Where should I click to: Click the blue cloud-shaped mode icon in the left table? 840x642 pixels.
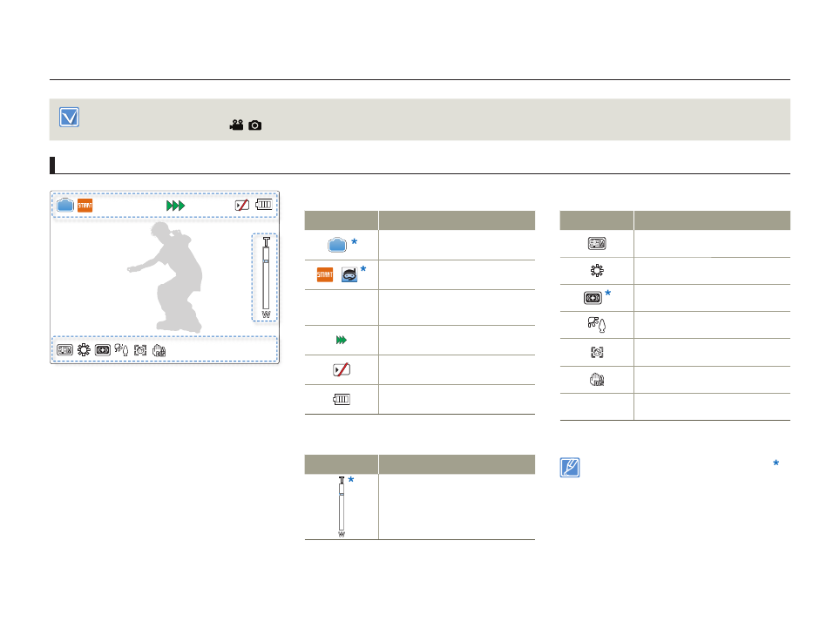point(341,246)
